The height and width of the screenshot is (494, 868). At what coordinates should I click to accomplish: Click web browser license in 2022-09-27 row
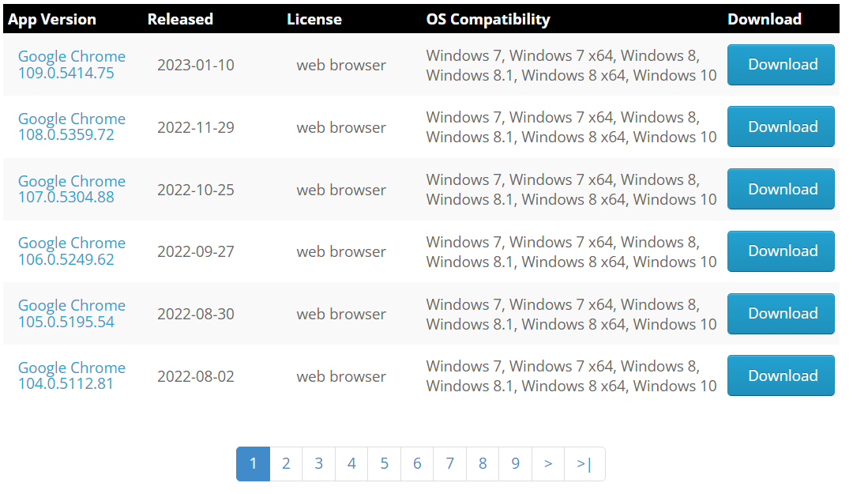(x=341, y=251)
